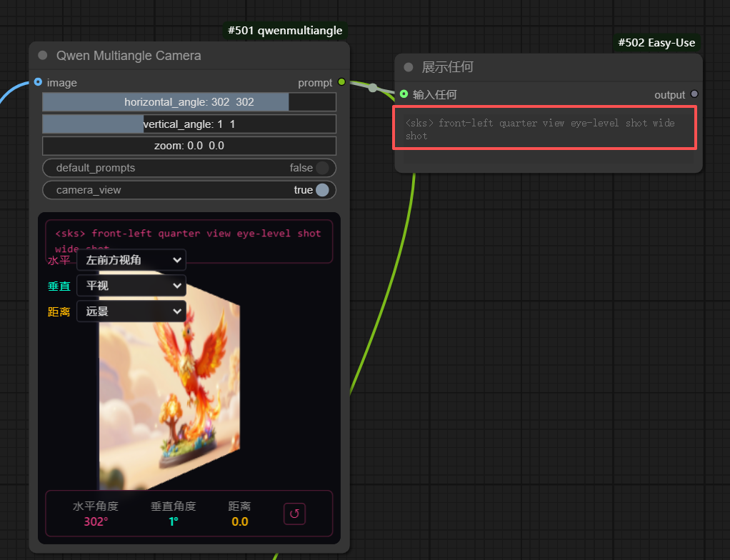Click the prompt output port
This screenshot has width=730, height=560.
pyautogui.click(x=341, y=82)
